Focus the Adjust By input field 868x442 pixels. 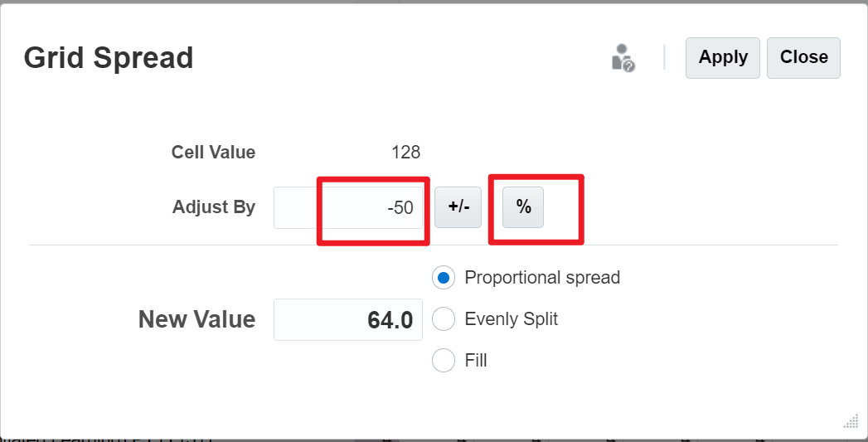pyautogui.click(x=350, y=207)
